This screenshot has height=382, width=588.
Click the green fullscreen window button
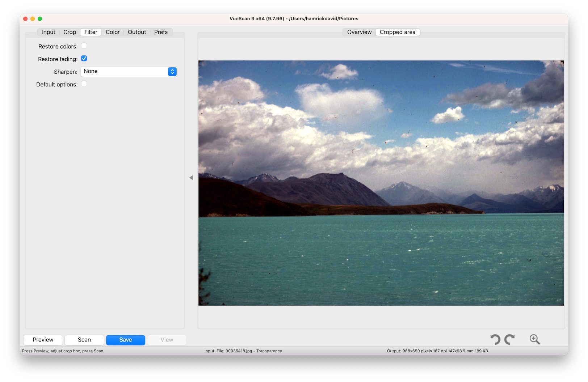pyautogui.click(x=40, y=19)
